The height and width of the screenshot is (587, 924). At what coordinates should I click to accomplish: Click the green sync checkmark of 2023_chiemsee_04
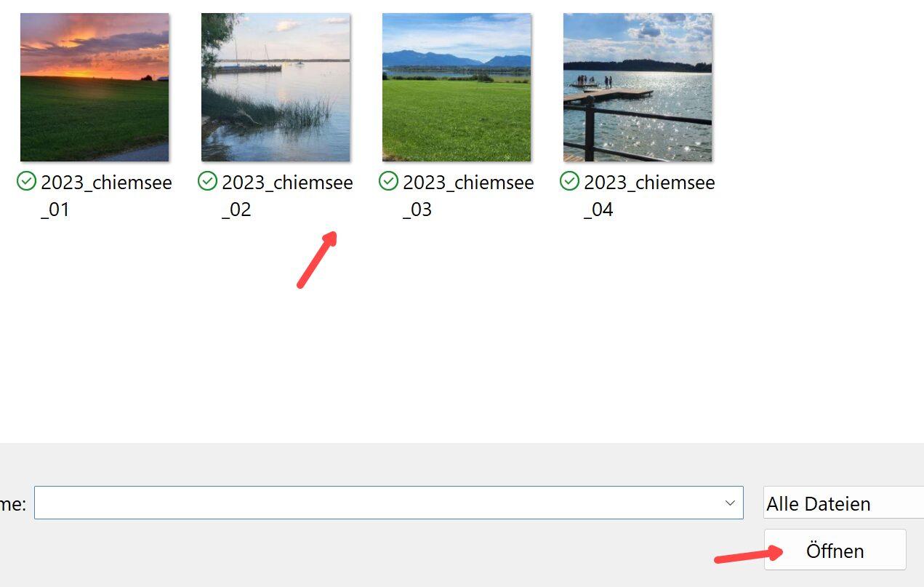pyautogui.click(x=570, y=181)
